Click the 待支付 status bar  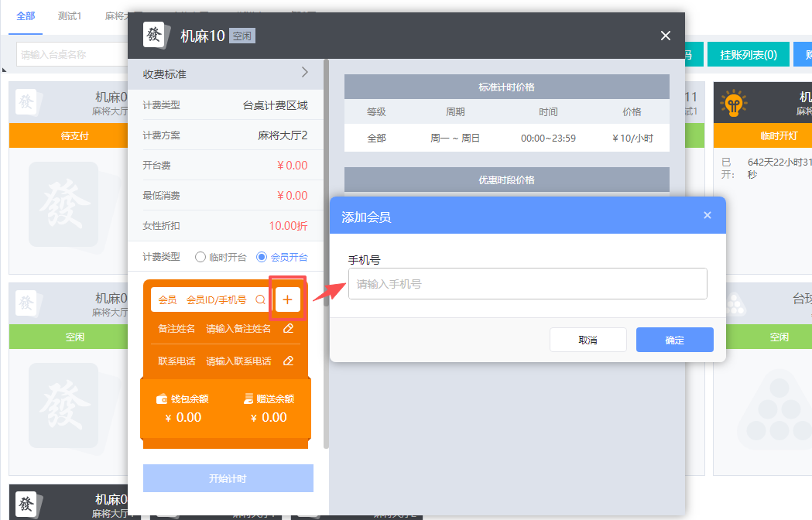[x=68, y=135]
